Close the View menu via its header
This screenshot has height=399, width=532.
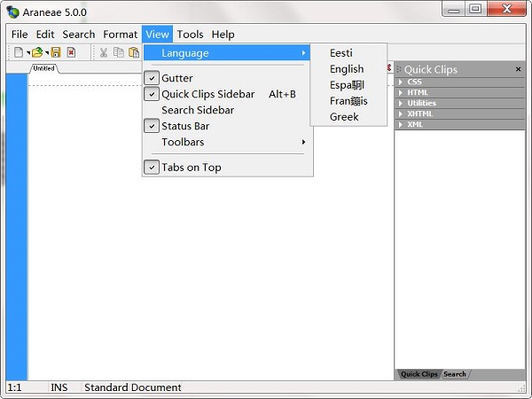click(x=158, y=35)
